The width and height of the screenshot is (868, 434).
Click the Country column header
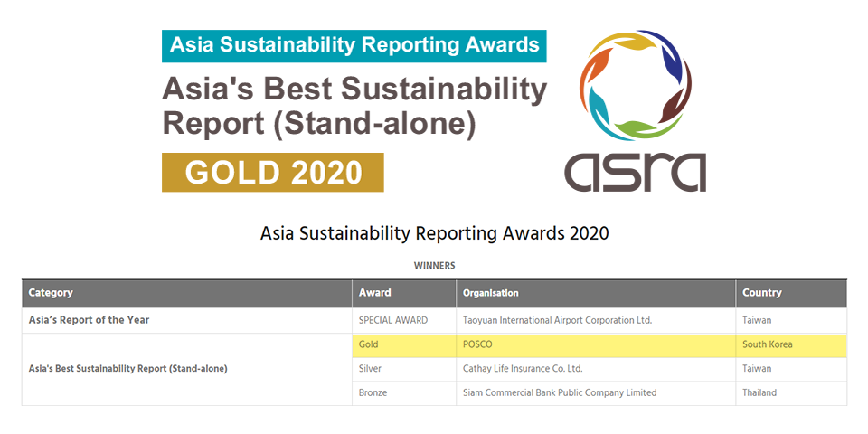tap(762, 293)
